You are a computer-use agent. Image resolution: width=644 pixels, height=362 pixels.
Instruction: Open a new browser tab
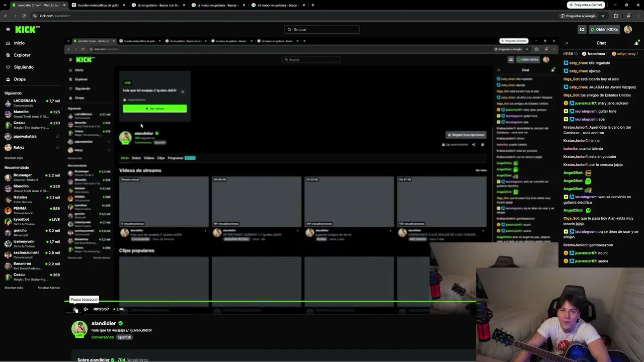[x=312, y=5]
